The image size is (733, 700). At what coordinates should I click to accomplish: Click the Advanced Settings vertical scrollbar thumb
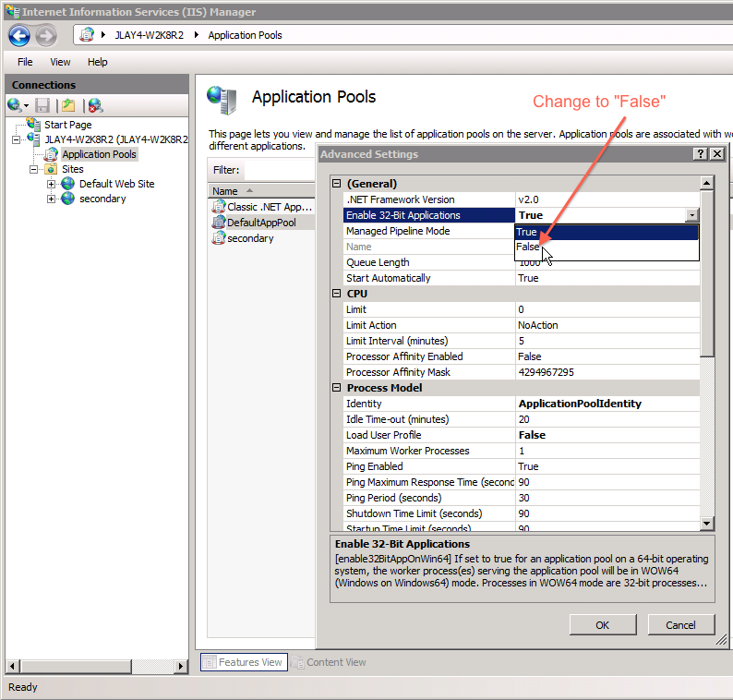[707, 273]
